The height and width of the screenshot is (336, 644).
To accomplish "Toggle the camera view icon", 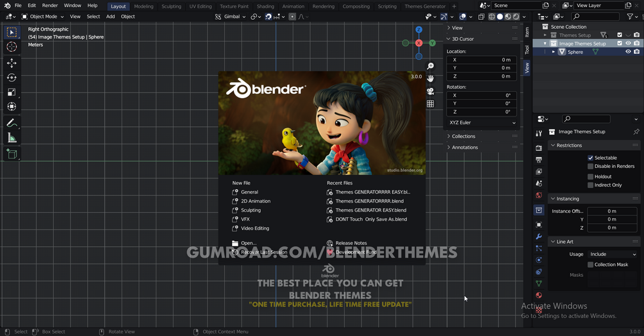I will click(x=430, y=91).
